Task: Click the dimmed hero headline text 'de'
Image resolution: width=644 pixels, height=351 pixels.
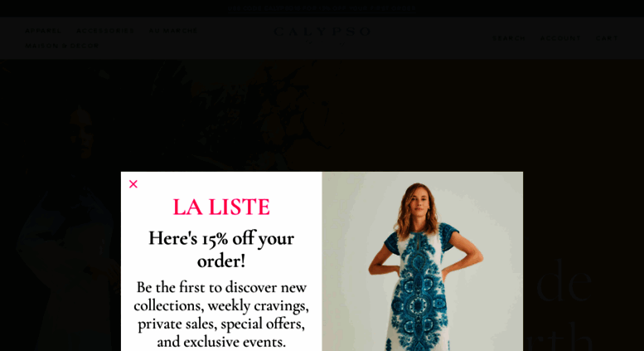Action: click(564, 283)
